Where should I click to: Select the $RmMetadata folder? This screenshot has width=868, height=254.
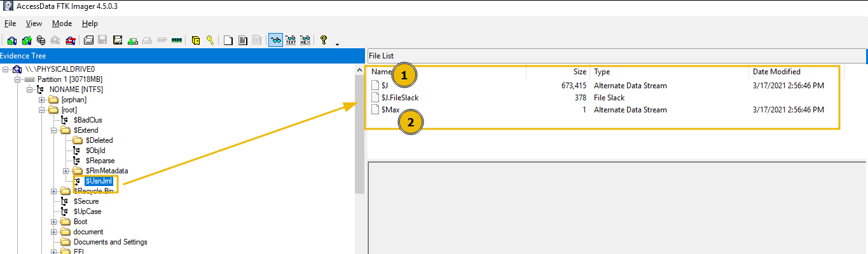coord(107,171)
